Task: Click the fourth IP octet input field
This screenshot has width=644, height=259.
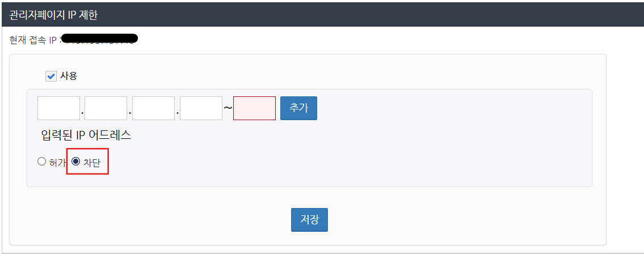Action: pos(201,108)
